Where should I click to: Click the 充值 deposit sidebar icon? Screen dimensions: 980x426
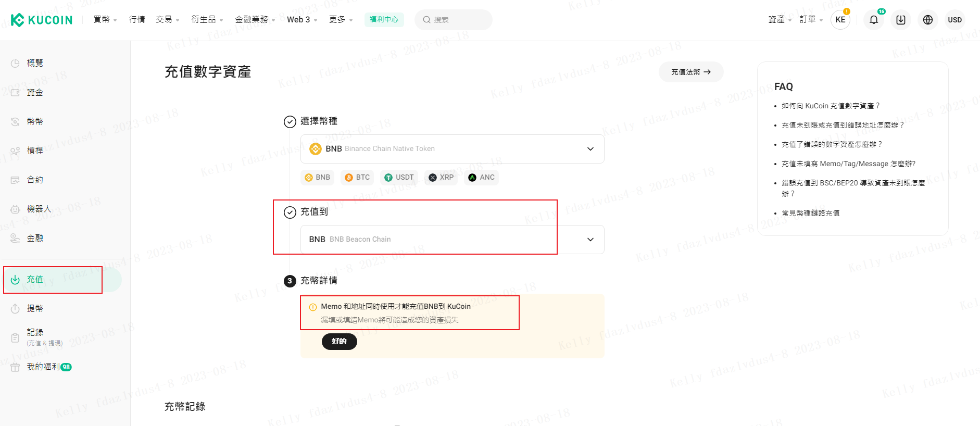[x=15, y=280]
